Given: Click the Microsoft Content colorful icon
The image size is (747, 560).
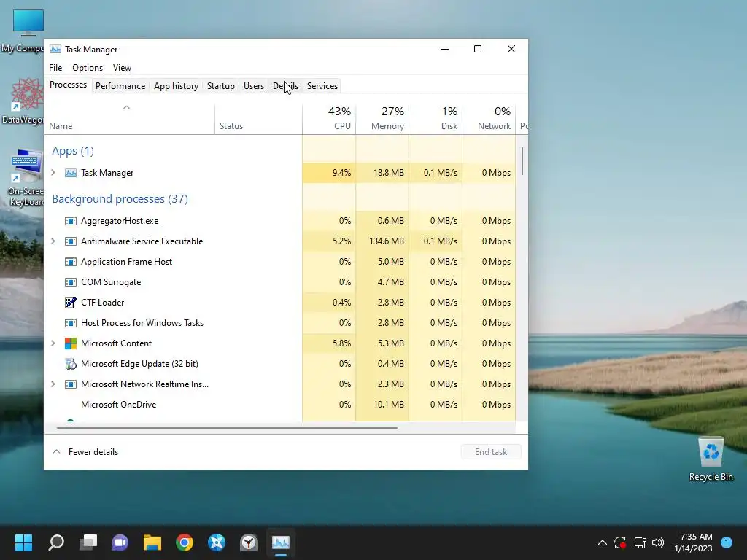Looking at the screenshot, I should click(71, 343).
